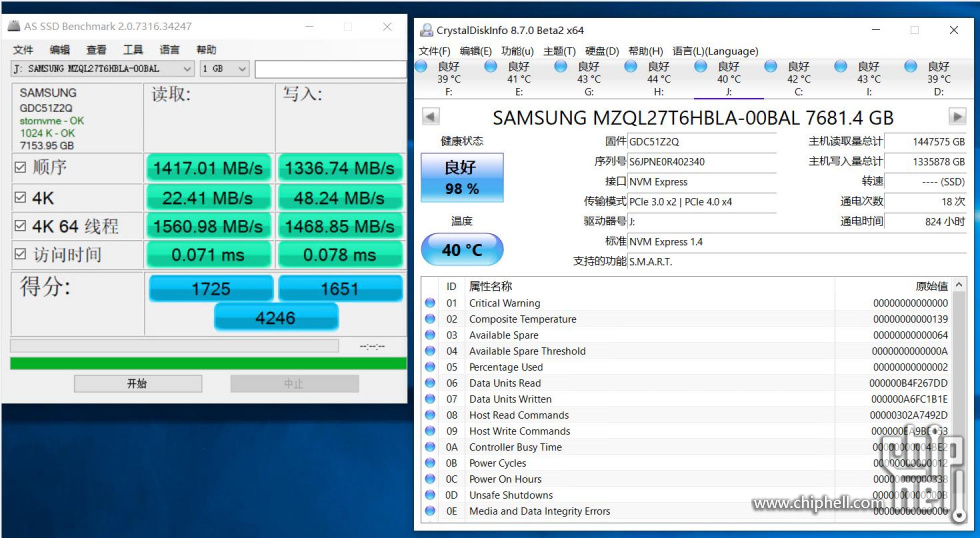This screenshot has width=980, height=538.
Task: Open the J: SAMSUNG drive selection dropdown
Action: pyautogui.click(x=102, y=69)
